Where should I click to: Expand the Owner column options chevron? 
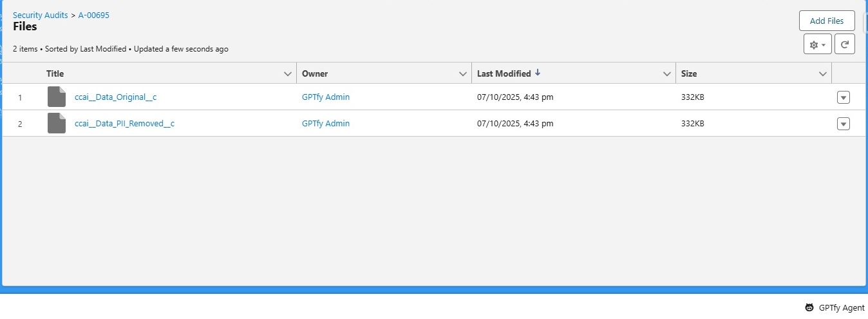coord(462,74)
